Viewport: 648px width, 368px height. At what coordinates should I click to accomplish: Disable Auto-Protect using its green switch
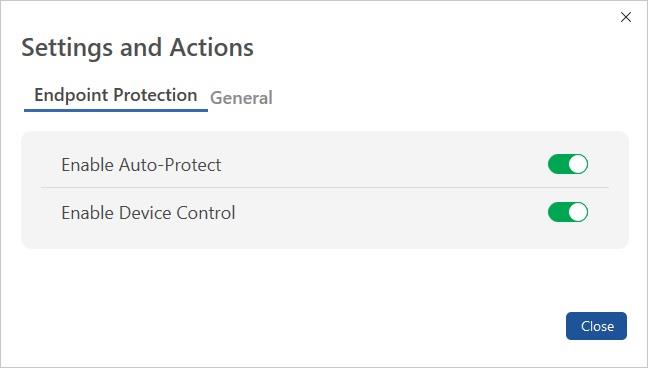[568, 164]
